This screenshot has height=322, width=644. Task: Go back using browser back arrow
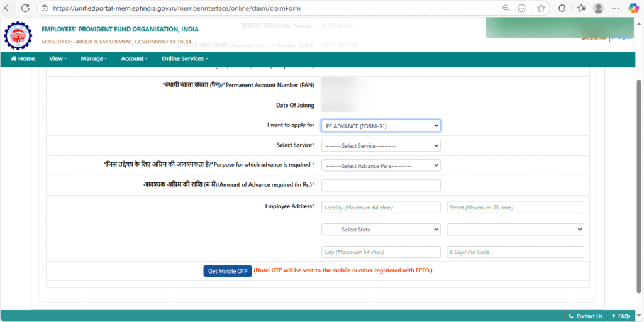[8, 8]
